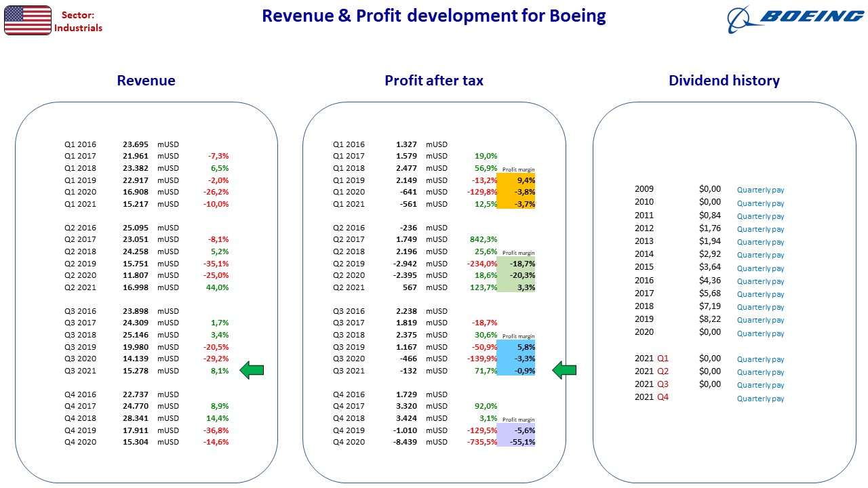
Task: Click Q3 2018 revenue value 25.146
Action: tap(135, 335)
